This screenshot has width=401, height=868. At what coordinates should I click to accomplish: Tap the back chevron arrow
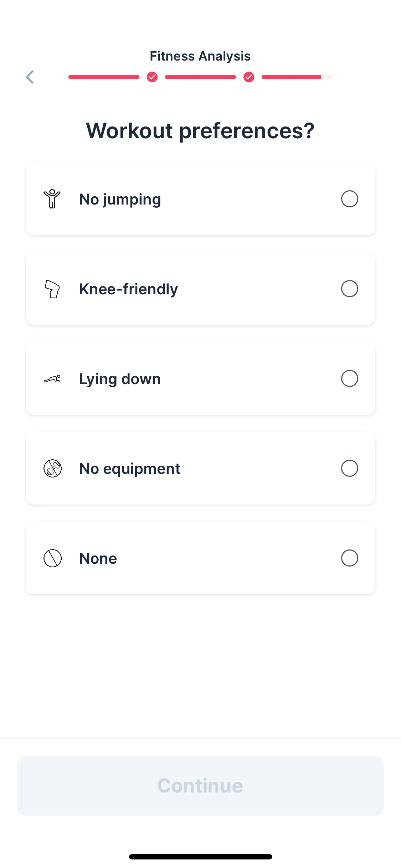click(x=30, y=77)
